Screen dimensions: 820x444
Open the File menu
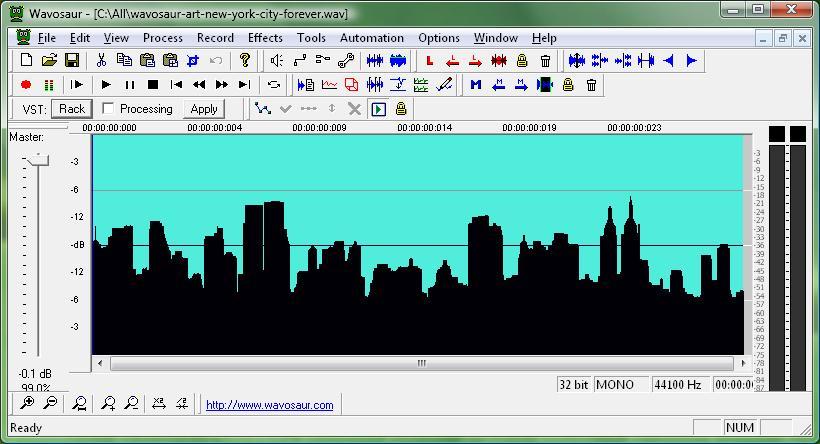point(47,38)
